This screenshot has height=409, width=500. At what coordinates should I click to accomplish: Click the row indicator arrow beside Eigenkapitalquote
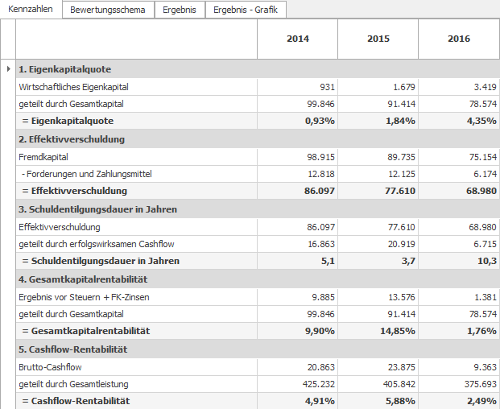click(x=8, y=69)
